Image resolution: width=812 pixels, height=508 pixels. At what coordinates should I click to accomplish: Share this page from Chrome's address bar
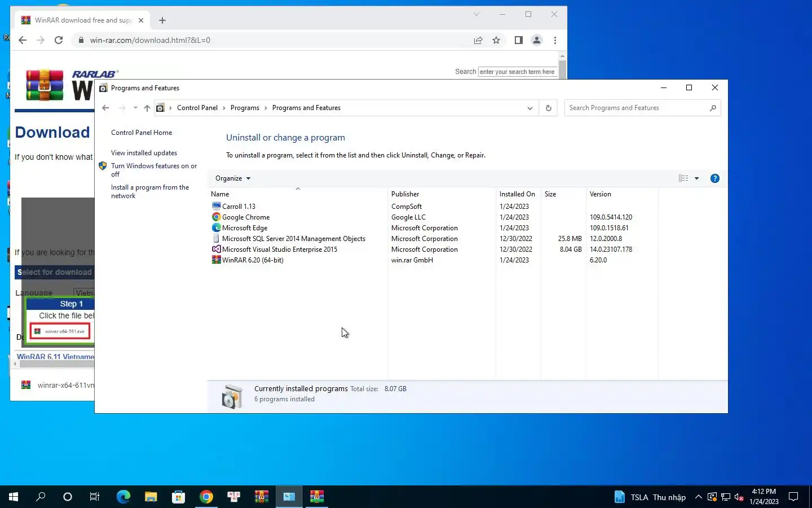click(478, 40)
